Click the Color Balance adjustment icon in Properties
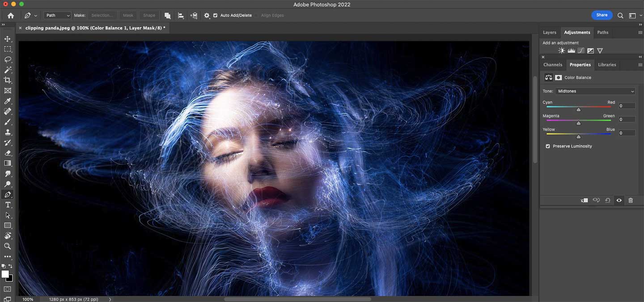 [548, 77]
